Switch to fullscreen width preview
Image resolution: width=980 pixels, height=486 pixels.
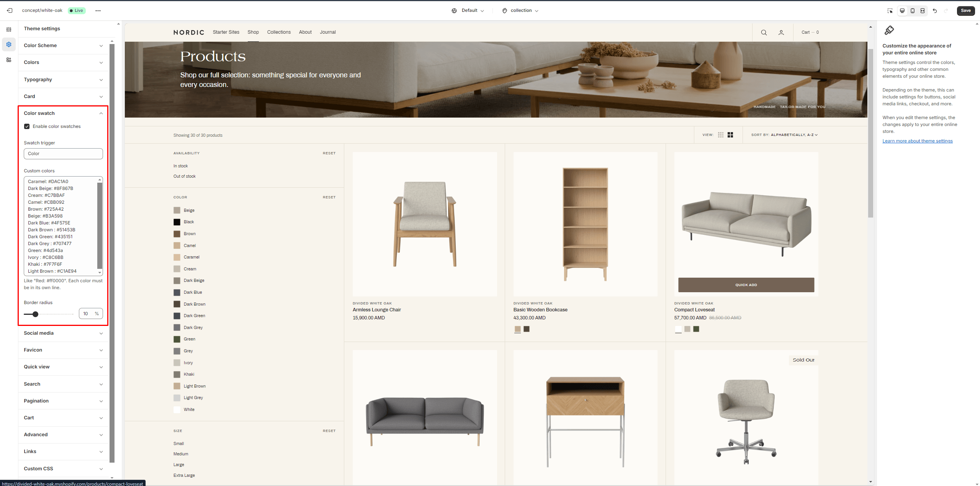point(923,11)
